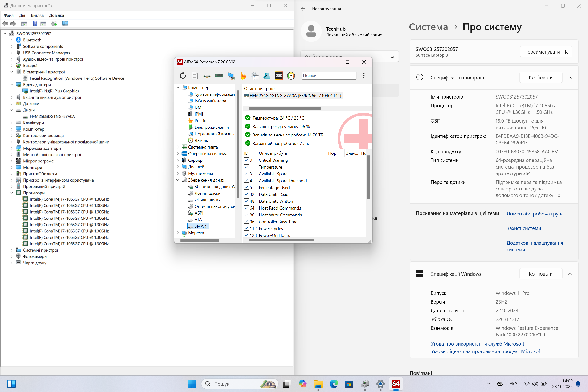Open the Захист системи link
The height and width of the screenshot is (392, 588).
523,228
